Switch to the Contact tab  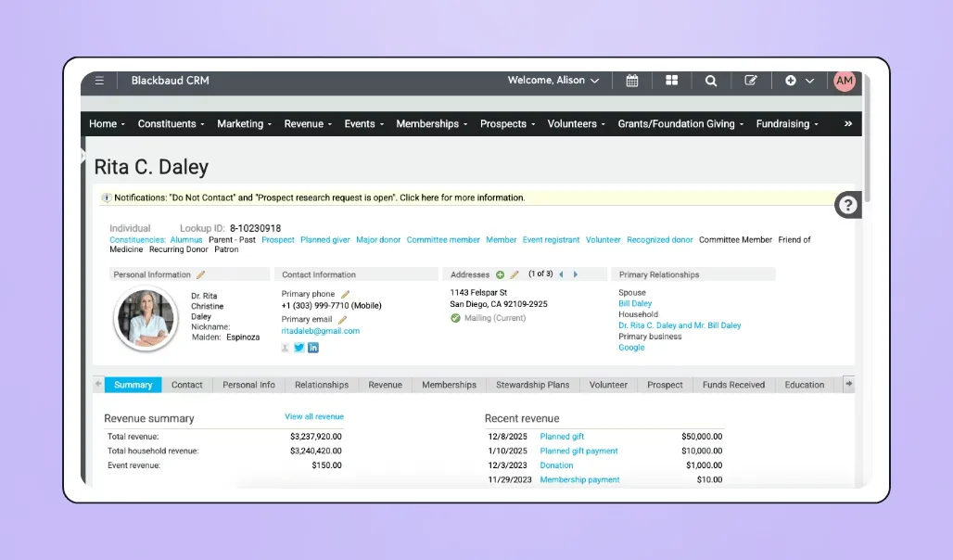click(186, 385)
